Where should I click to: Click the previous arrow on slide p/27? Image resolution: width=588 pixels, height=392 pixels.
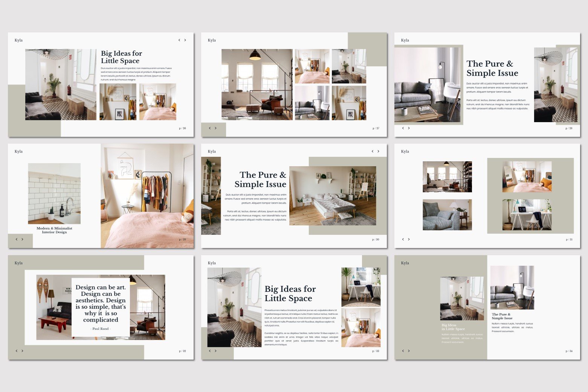pos(210,128)
